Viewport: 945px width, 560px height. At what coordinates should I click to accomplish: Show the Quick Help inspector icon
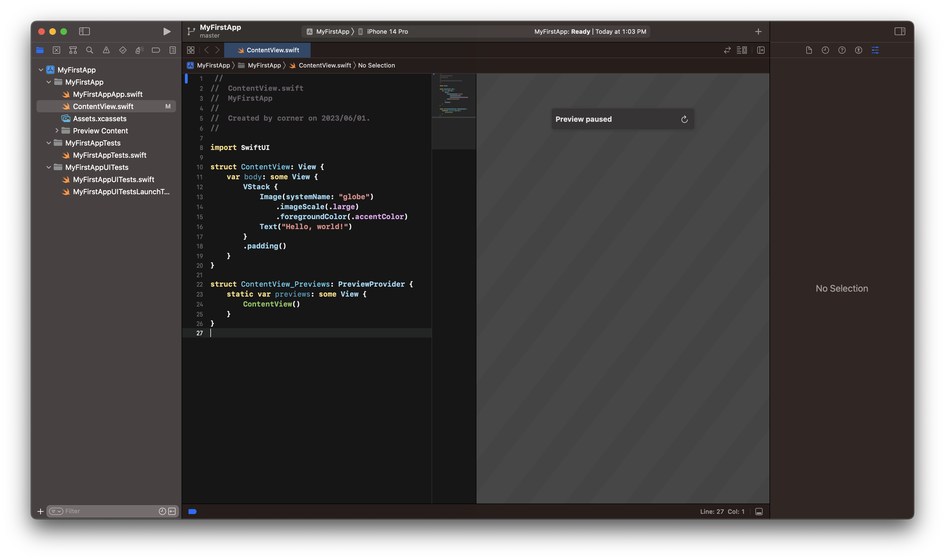point(841,50)
